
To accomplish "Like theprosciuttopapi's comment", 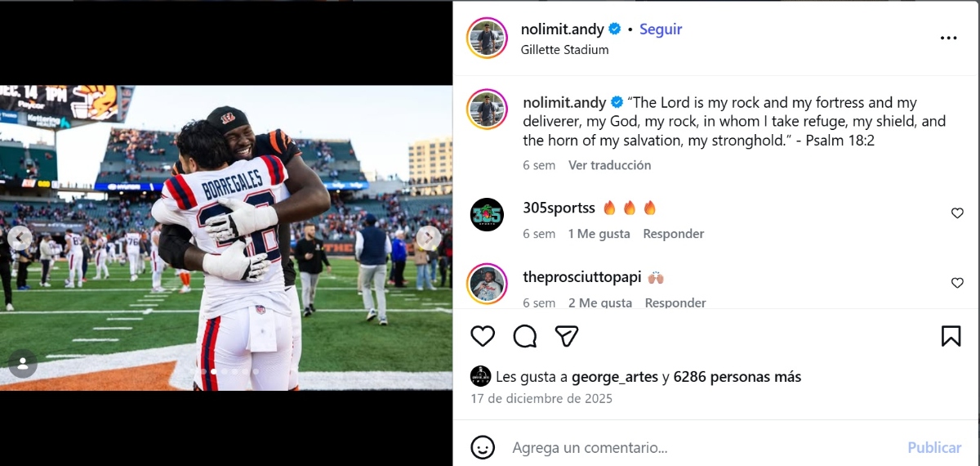I will pyautogui.click(x=957, y=283).
